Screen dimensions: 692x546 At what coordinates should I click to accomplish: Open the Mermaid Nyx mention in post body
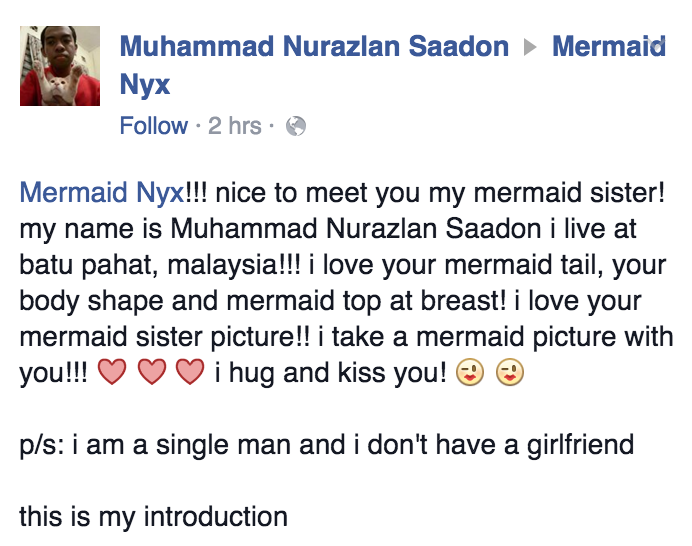(x=96, y=191)
